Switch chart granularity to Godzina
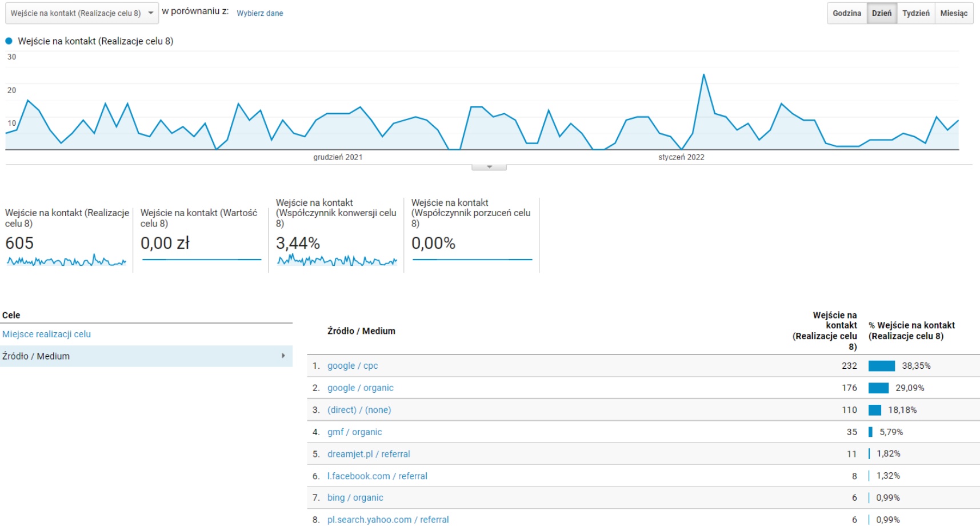The image size is (980, 526). coord(847,13)
